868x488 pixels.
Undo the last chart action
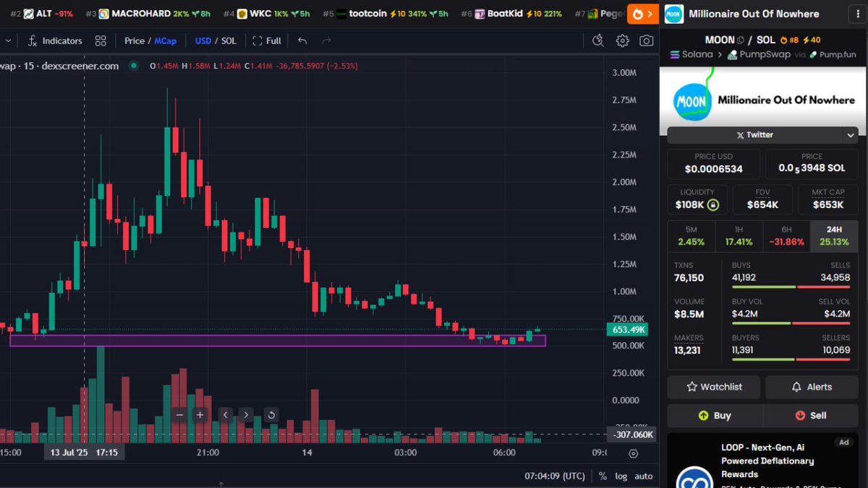point(302,41)
